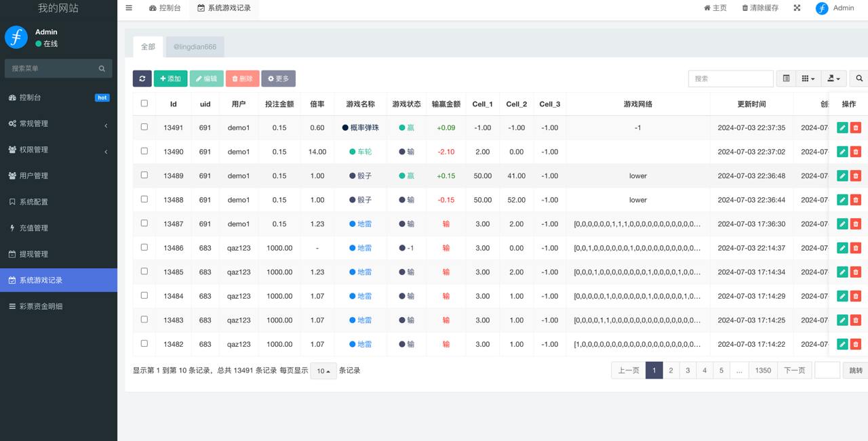Click red delete icon for record 13488
The image size is (868, 441).
click(x=856, y=200)
